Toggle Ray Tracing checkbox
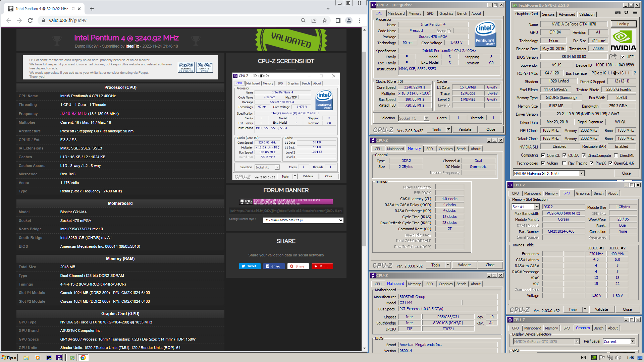 coord(565,163)
